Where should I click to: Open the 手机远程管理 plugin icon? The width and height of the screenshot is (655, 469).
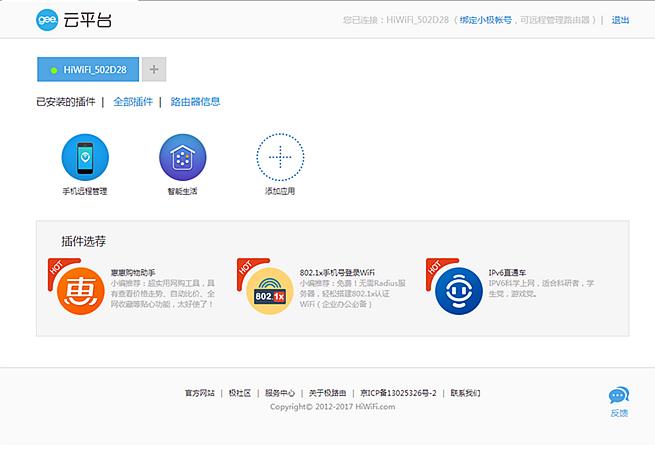[85, 157]
